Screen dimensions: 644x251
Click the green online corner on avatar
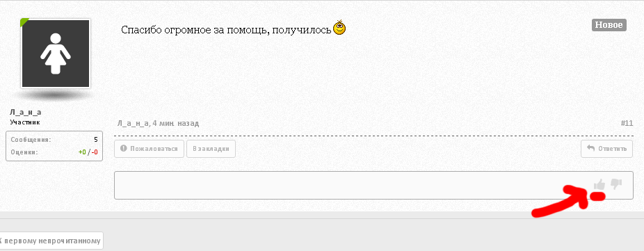(24, 23)
